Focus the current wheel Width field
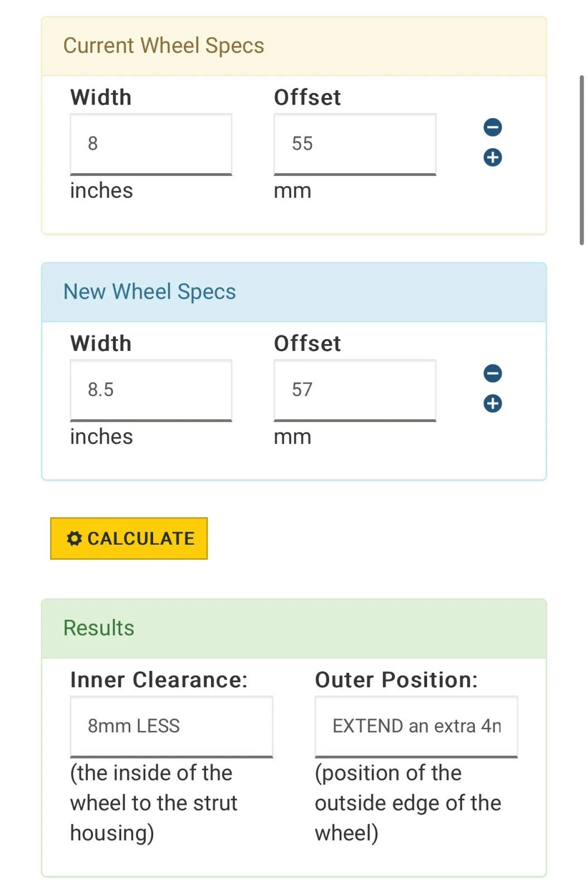Screen dimensions: 588x891 [151, 144]
